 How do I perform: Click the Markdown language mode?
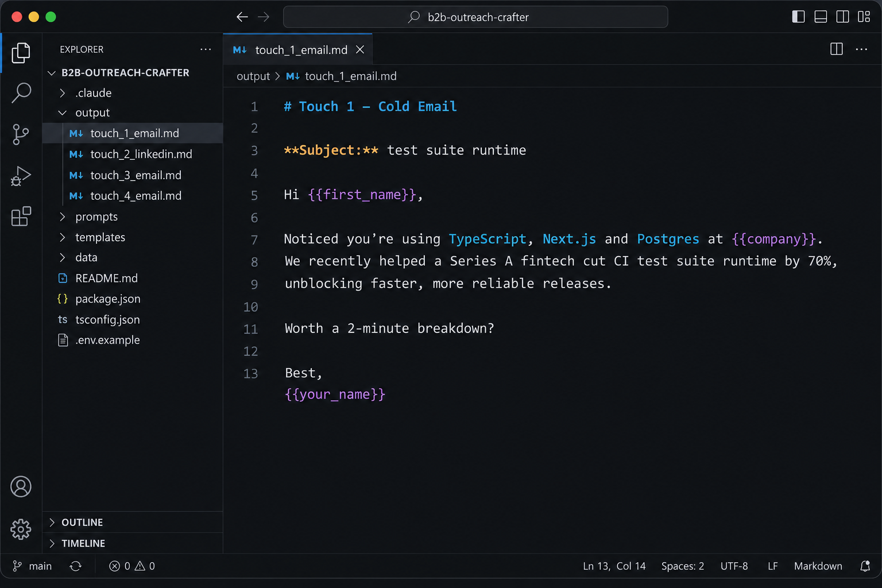click(818, 566)
